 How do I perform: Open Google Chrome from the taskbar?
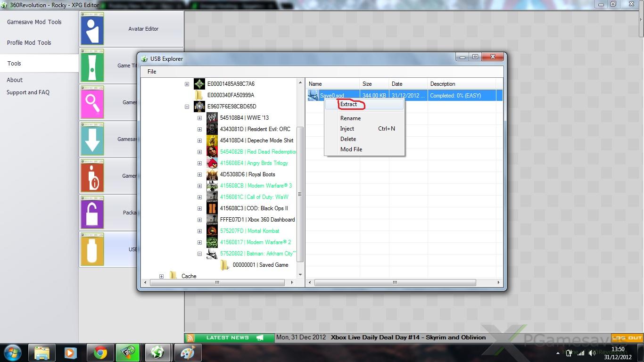[100, 353]
